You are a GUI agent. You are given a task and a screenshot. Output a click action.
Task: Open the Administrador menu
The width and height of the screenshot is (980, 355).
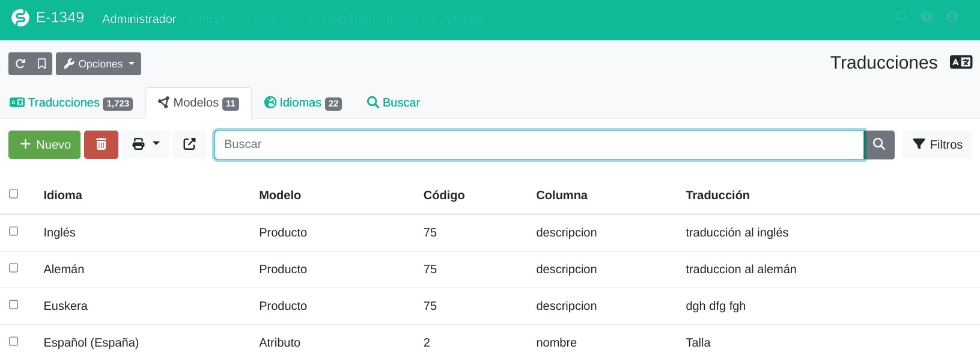click(x=139, y=19)
